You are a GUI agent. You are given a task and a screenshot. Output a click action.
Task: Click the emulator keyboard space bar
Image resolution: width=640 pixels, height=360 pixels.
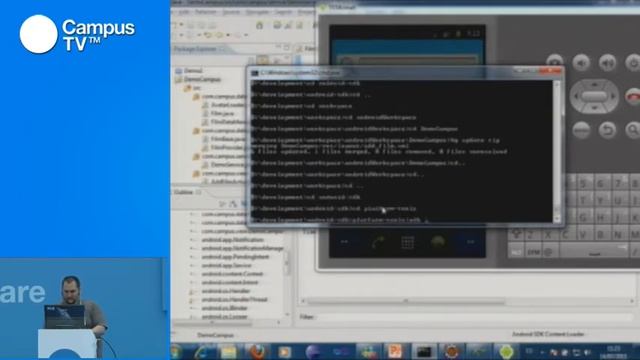(594, 251)
